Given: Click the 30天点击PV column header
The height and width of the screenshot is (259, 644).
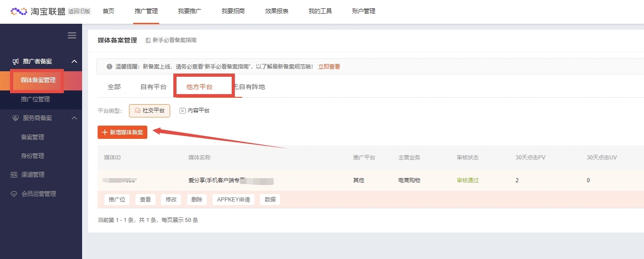Looking at the screenshot, I should pos(530,158).
